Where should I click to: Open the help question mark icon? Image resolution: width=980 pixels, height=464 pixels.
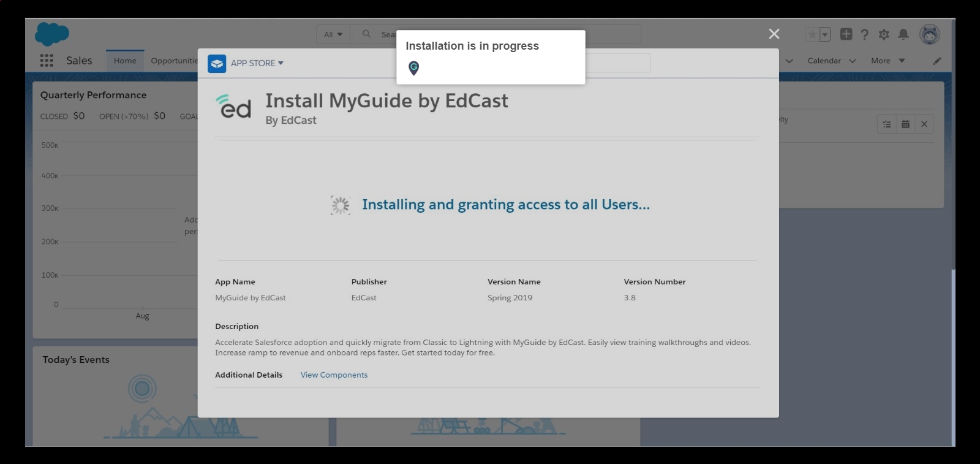[865, 34]
